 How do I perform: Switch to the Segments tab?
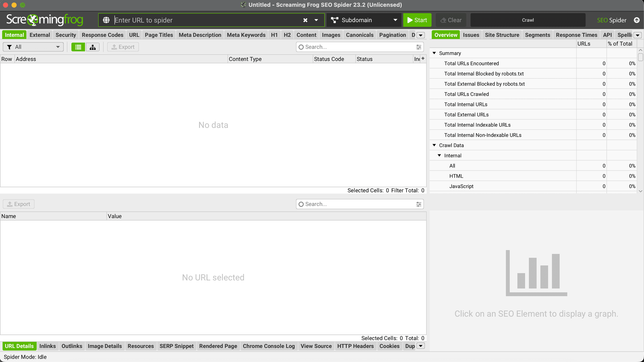point(538,35)
